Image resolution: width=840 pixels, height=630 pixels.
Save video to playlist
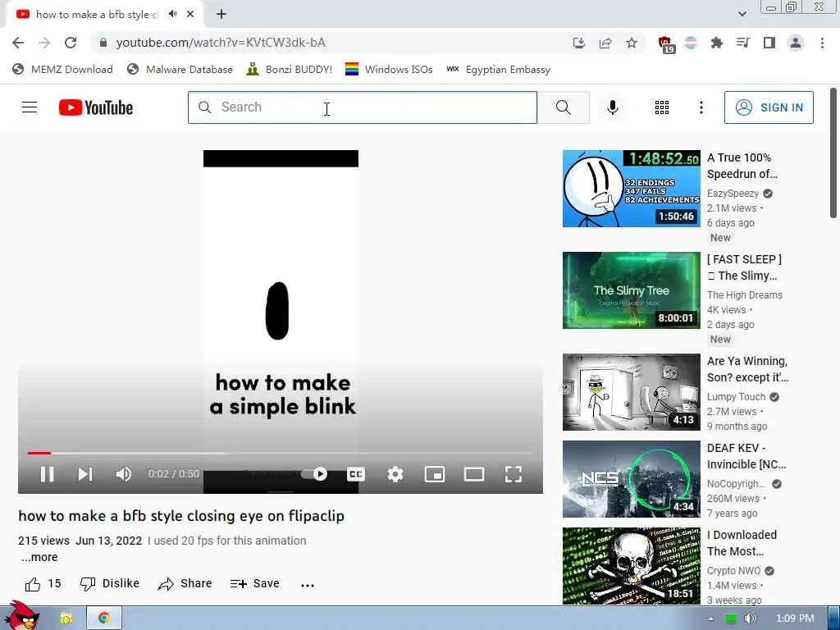[x=255, y=583]
